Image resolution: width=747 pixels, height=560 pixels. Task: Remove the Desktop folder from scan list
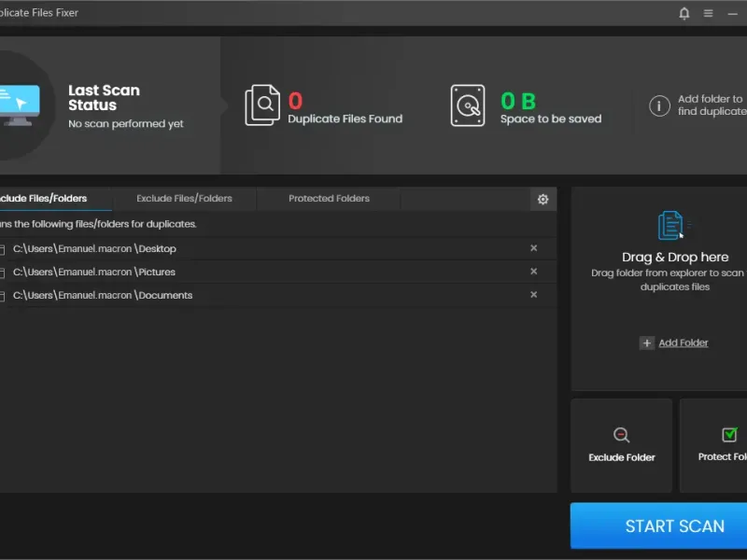click(x=533, y=248)
